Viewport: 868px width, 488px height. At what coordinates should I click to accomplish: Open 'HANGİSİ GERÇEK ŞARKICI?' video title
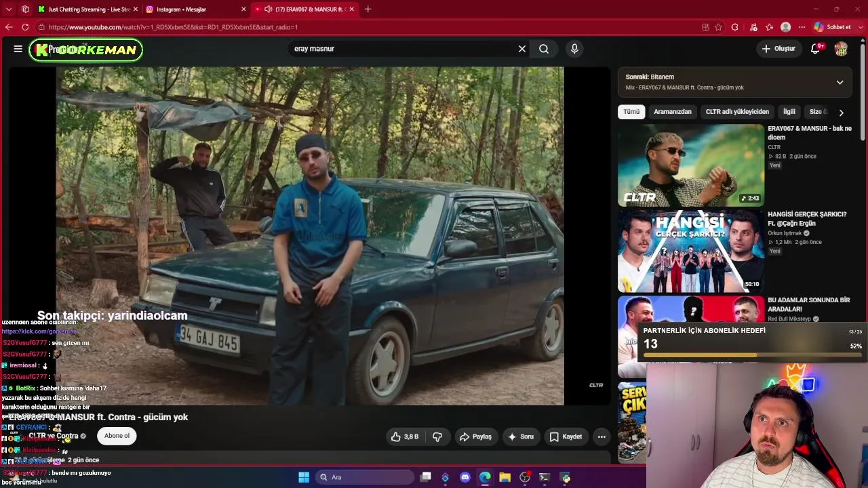[807, 218]
